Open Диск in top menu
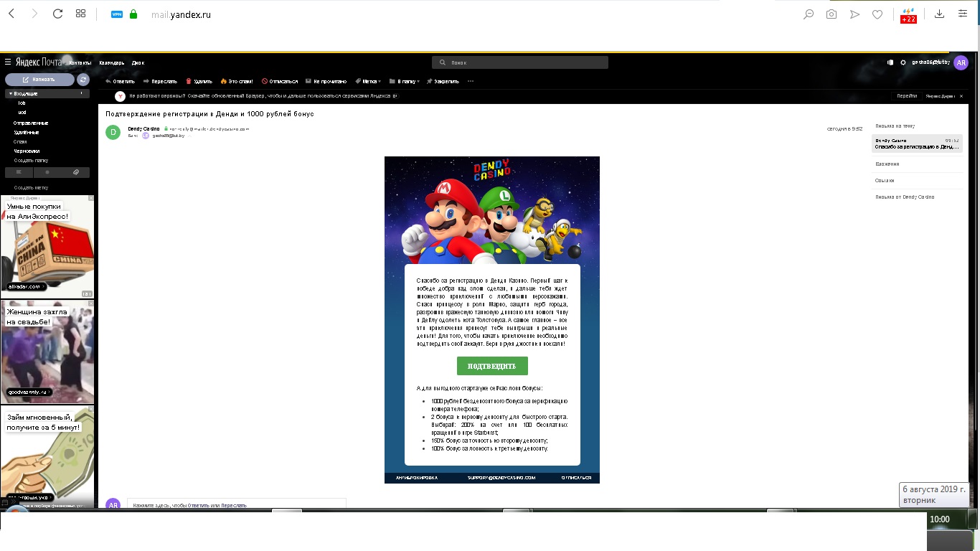Image resolution: width=980 pixels, height=551 pixels. pyautogui.click(x=138, y=62)
